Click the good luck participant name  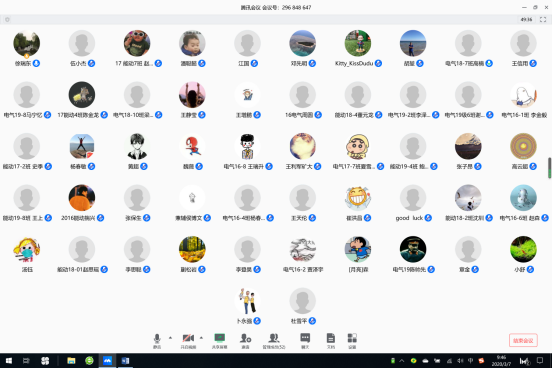409,218
